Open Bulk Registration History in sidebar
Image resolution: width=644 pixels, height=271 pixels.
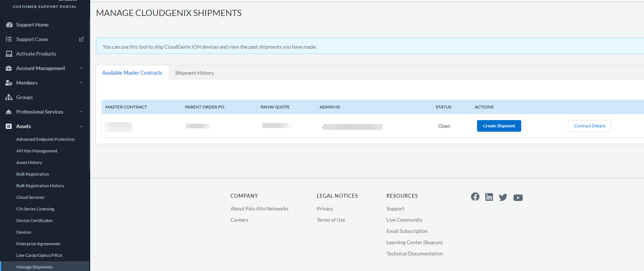coord(40,186)
